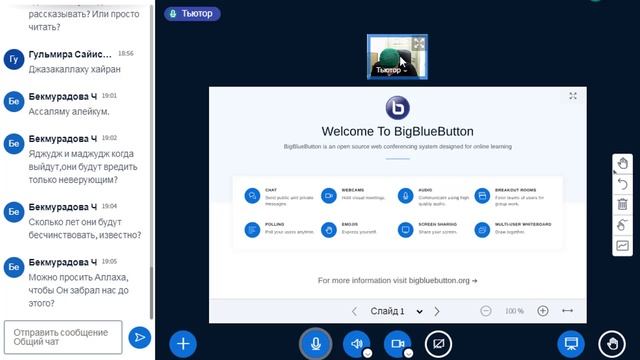Click the trash clear annotations icon
The width and height of the screenshot is (640, 360).
[622, 204]
